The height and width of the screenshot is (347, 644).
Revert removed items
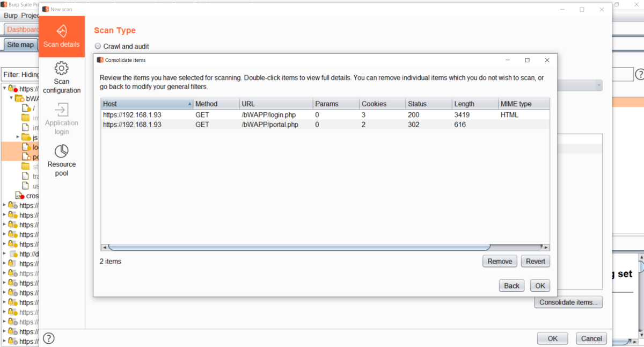point(535,262)
